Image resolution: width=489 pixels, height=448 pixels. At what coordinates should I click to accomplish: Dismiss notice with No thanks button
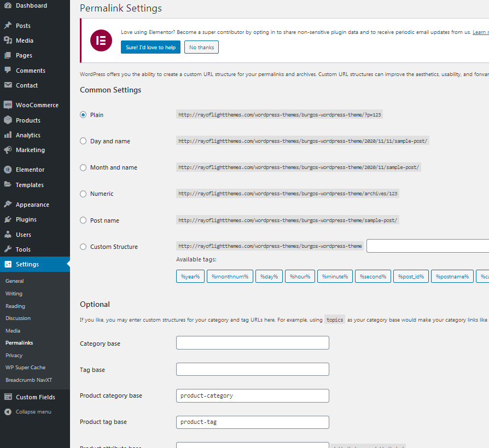pyautogui.click(x=201, y=48)
